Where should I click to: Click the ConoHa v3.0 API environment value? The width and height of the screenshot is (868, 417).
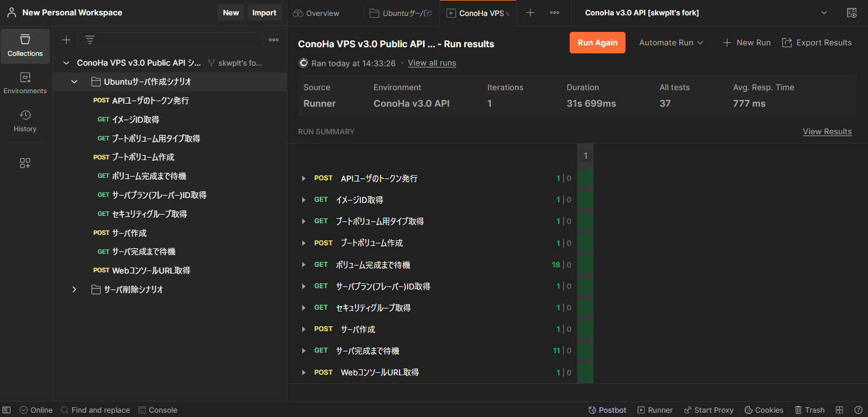coord(411,104)
